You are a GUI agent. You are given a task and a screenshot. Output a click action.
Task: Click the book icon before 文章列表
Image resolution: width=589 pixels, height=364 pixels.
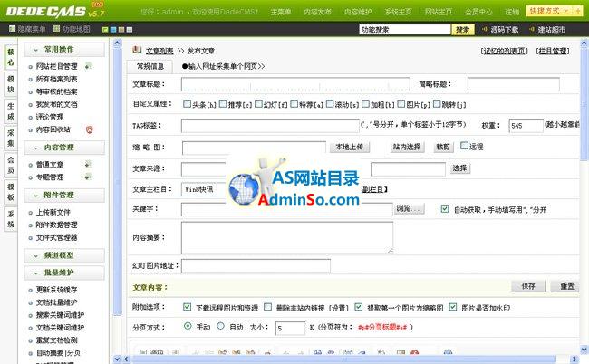[137, 50]
